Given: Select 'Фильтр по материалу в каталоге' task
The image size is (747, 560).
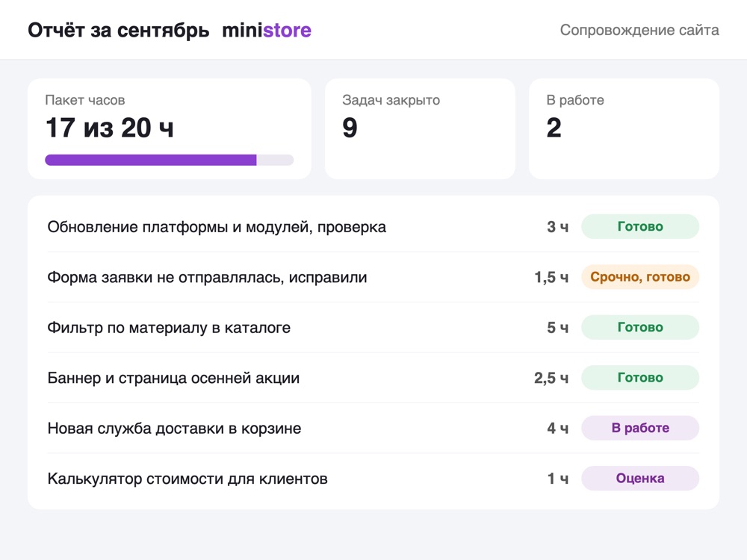Looking at the screenshot, I should 373,328.
